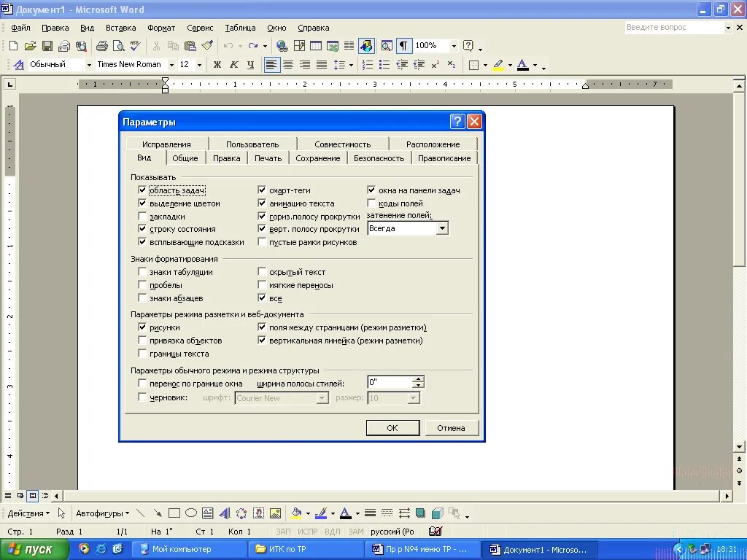The image size is (747, 560).
Task: Click the Save diskette icon
Action: [47, 46]
